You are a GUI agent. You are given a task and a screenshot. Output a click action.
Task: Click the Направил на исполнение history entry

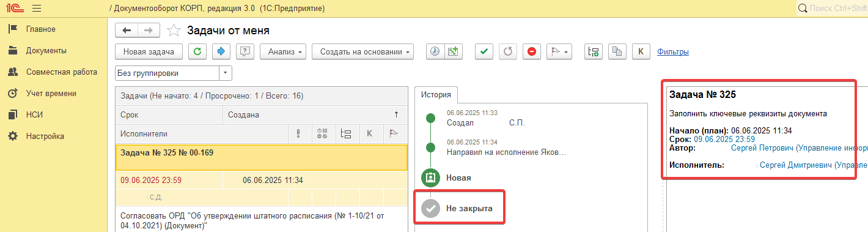(507, 147)
